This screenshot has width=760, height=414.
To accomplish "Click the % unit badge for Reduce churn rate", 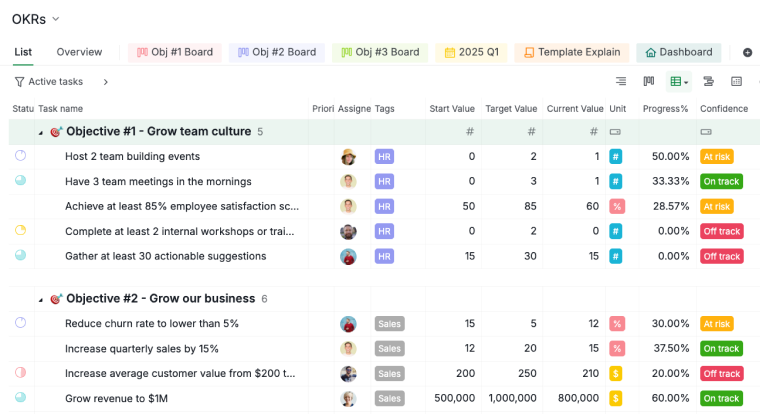I will point(617,324).
